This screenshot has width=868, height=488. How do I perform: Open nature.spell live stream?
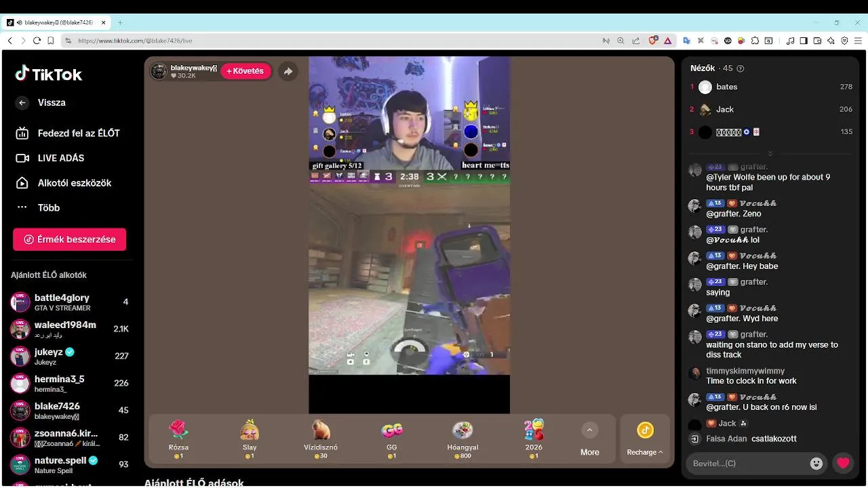[x=69, y=465]
